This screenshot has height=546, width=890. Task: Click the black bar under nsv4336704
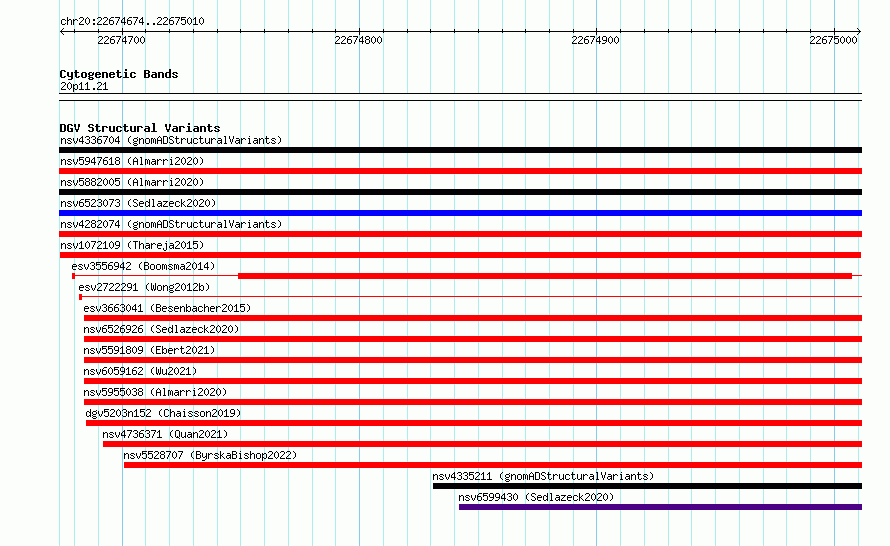tap(460, 150)
